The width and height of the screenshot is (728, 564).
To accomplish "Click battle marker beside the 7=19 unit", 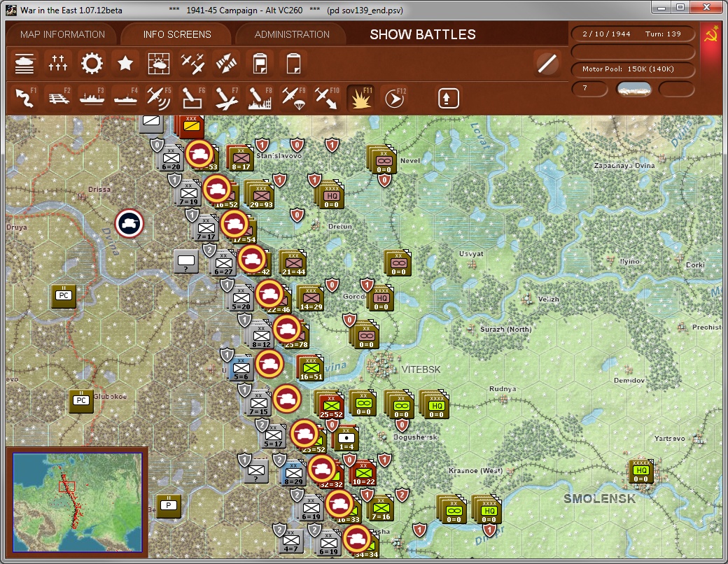I will pos(217,189).
